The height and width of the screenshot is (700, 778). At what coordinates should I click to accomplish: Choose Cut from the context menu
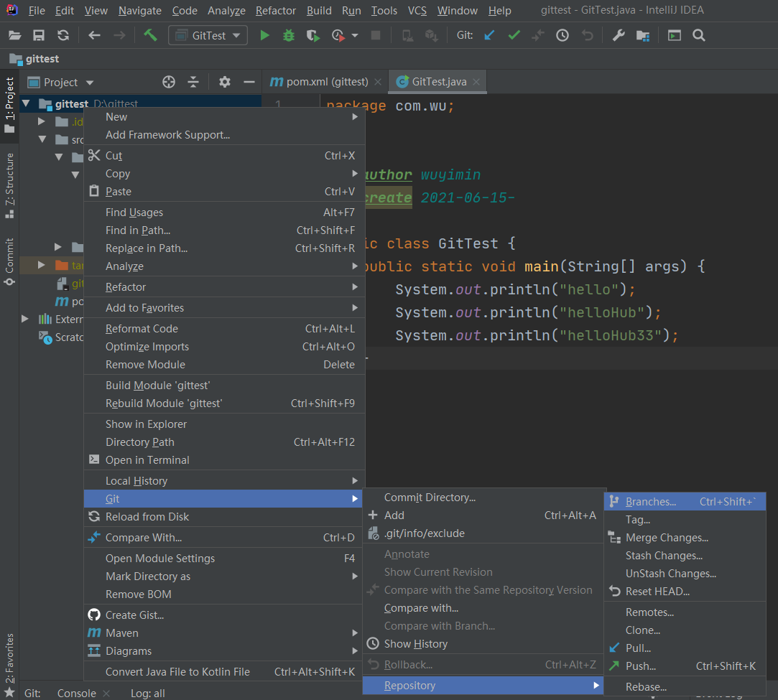[x=224, y=156]
